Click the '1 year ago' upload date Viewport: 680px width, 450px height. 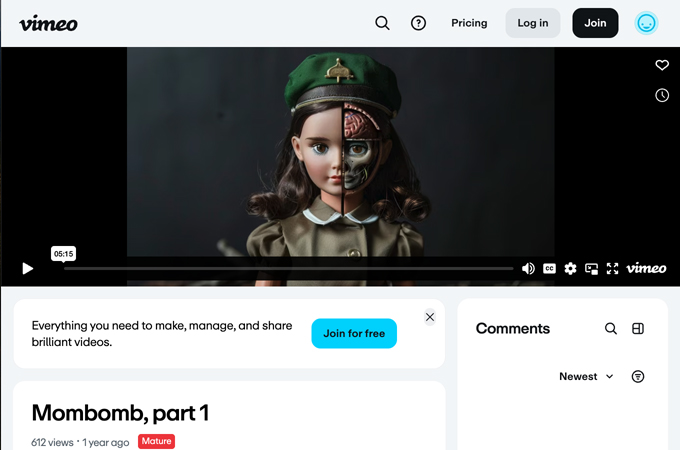coord(106,442)
